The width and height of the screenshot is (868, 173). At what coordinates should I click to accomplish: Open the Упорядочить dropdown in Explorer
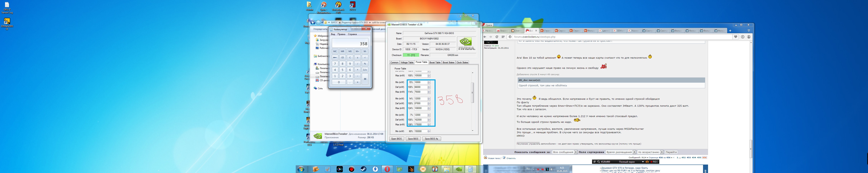321,29
